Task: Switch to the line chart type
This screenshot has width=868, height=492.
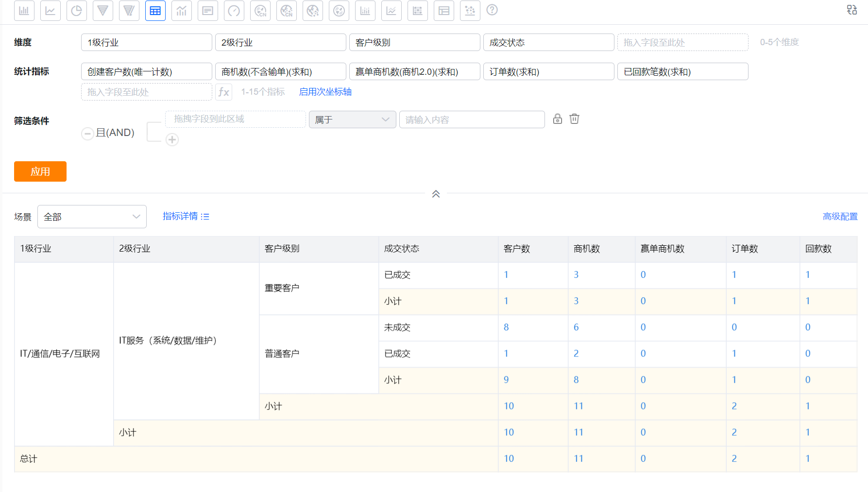Action: pos(50,10)
